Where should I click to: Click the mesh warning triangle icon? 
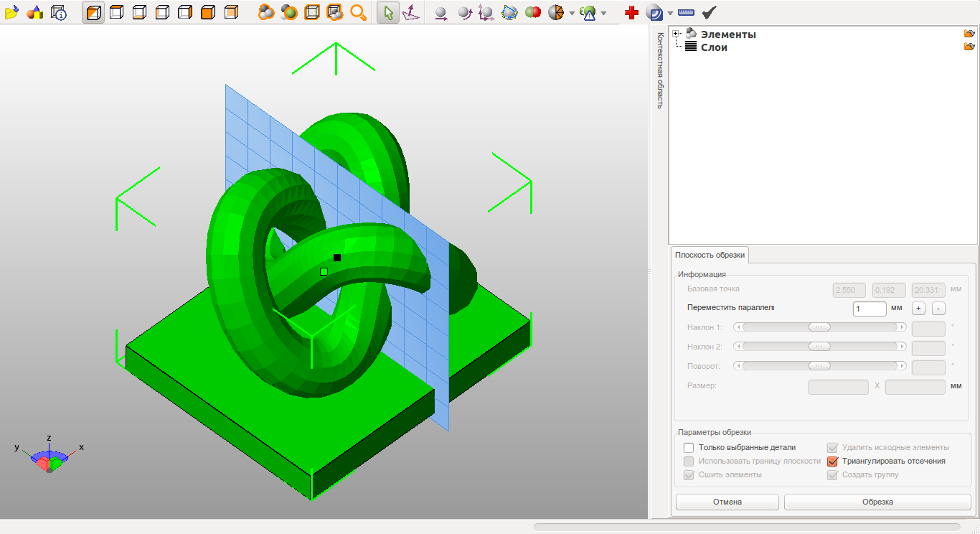[588, 12]
